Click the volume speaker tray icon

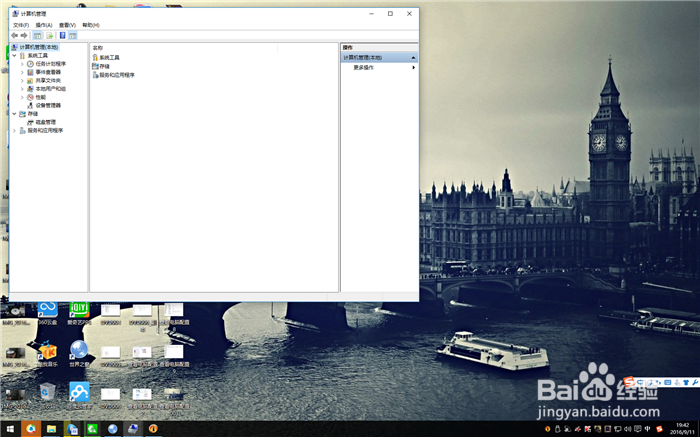tap(628, 429)
